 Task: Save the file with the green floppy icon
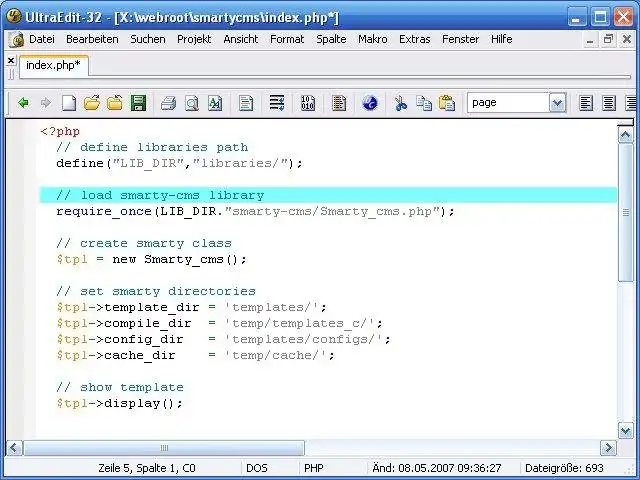138,103
